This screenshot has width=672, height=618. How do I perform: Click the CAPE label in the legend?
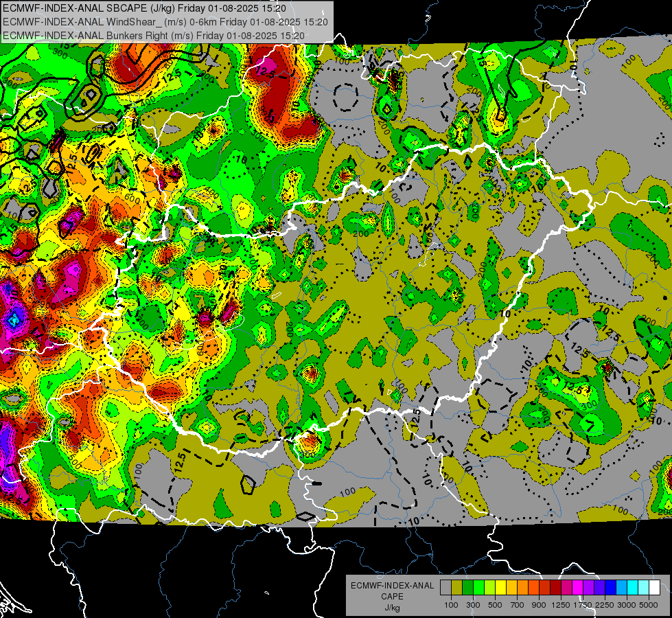click(x=392, y=597)
